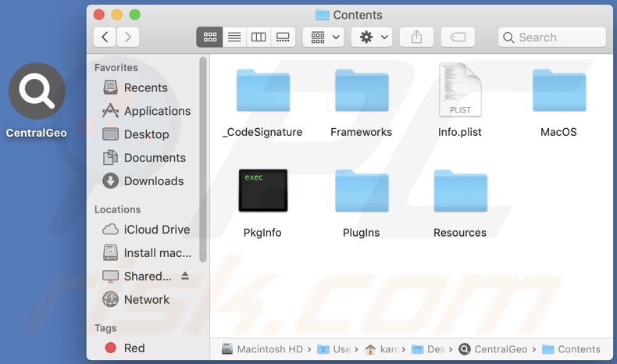Go back with the left chevron button

[x=105, y=37]
